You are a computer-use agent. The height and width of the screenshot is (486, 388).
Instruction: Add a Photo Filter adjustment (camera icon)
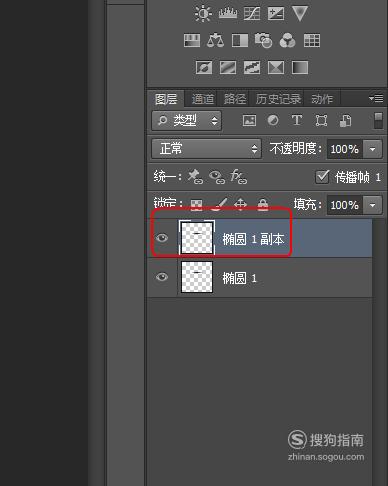(x=263, y=40)
